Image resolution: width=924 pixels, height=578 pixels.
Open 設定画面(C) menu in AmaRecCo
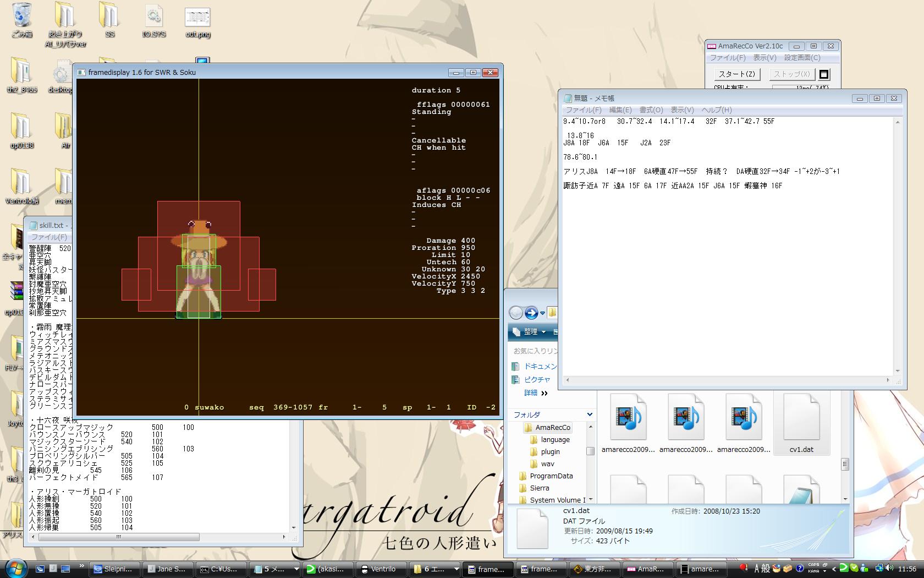point(802,58)
